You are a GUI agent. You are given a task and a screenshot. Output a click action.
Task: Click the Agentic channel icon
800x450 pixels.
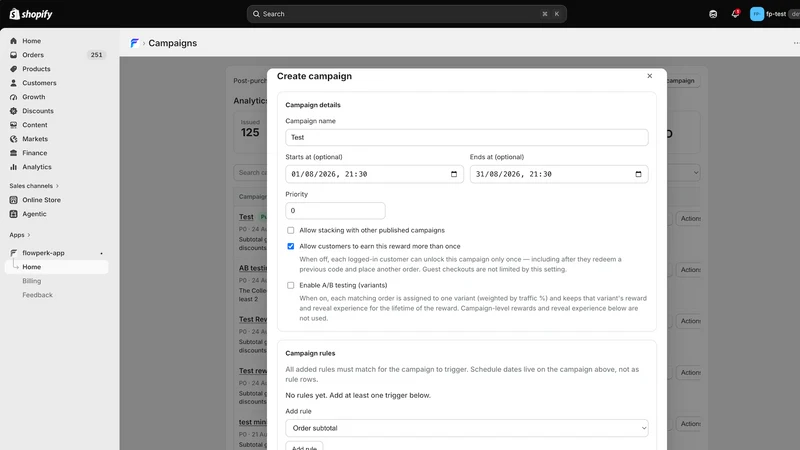tap(13, 214)
